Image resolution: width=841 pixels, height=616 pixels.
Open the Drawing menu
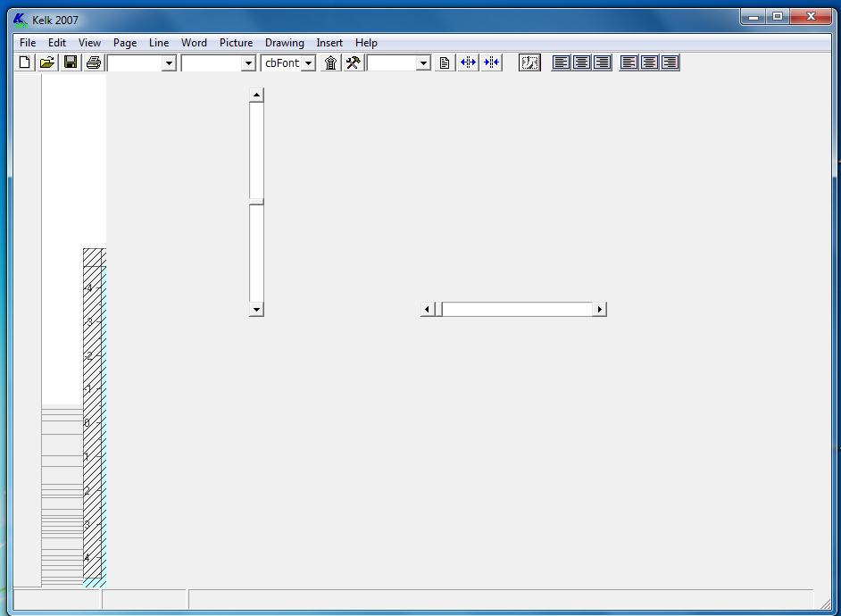[x=284, y=43]
